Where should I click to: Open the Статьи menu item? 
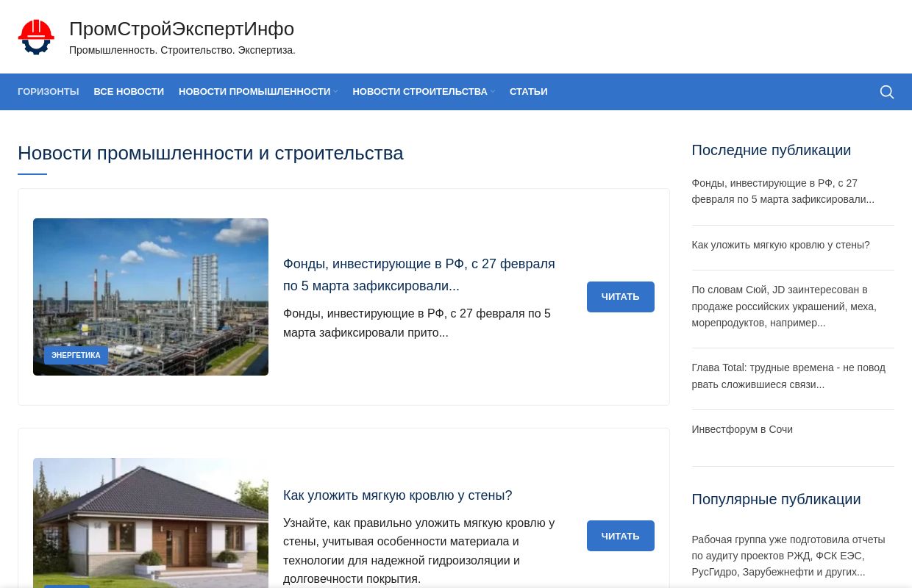point(528,92)
